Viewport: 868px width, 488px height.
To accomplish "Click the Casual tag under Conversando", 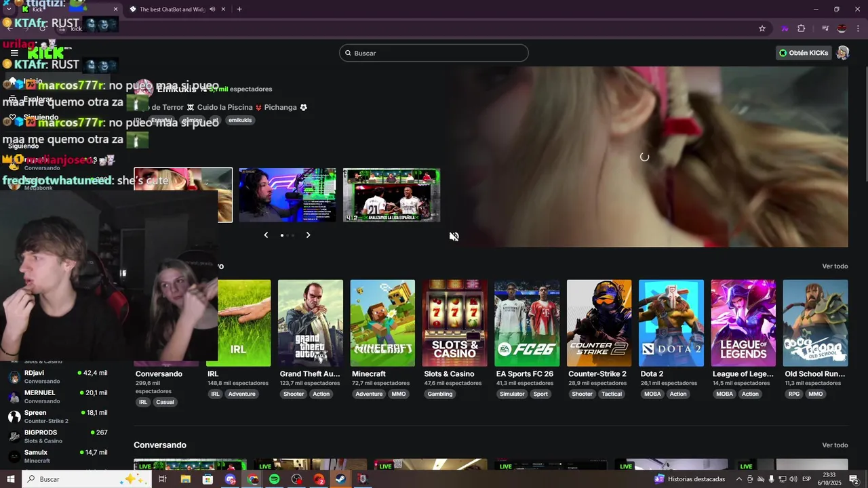I will tap(165, 402).
